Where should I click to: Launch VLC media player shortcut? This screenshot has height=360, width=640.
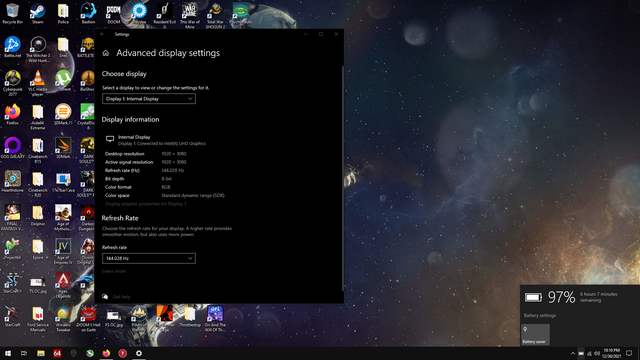point(38,83)
